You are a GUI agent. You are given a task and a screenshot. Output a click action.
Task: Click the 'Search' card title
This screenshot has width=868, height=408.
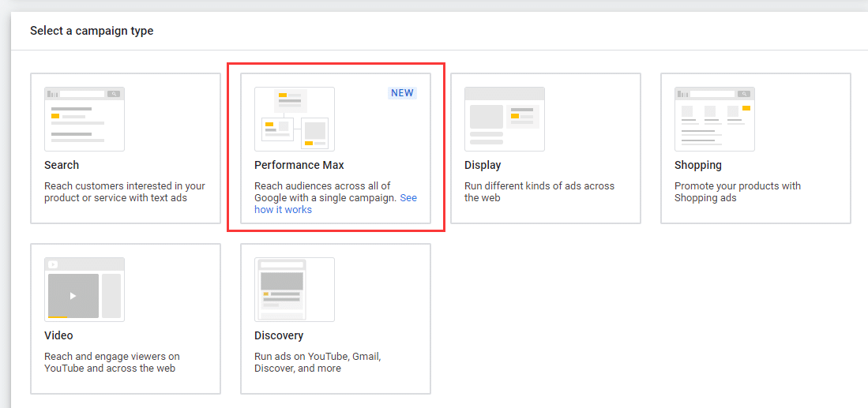(x=62, y=165)
